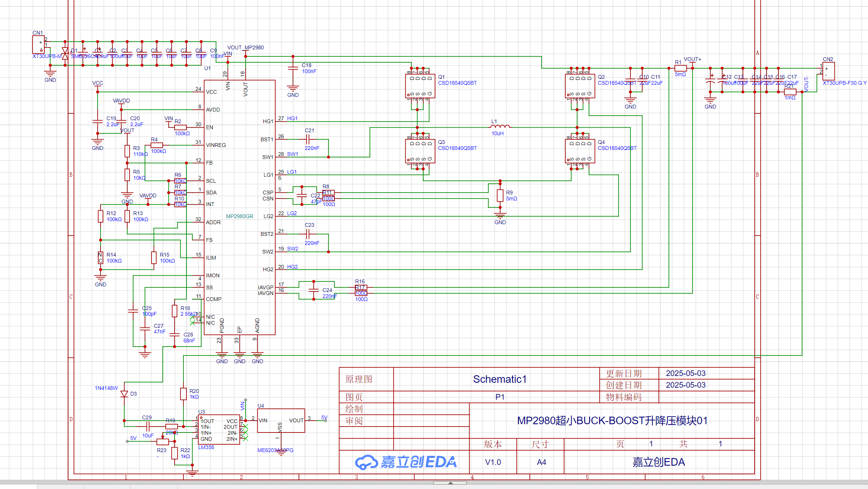The image size is (868, 489).
Task: Select the CN2 output connector symbol
Action: [x=828, y=71]
